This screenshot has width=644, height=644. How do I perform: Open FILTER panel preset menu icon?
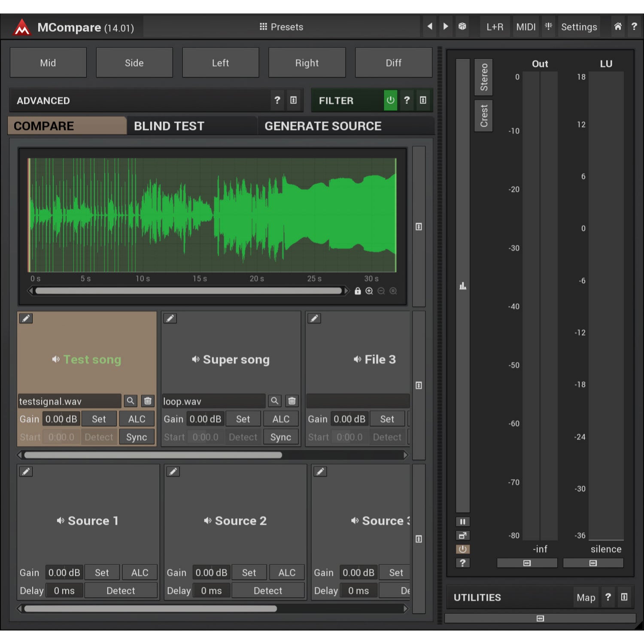(x=423, y=100)
